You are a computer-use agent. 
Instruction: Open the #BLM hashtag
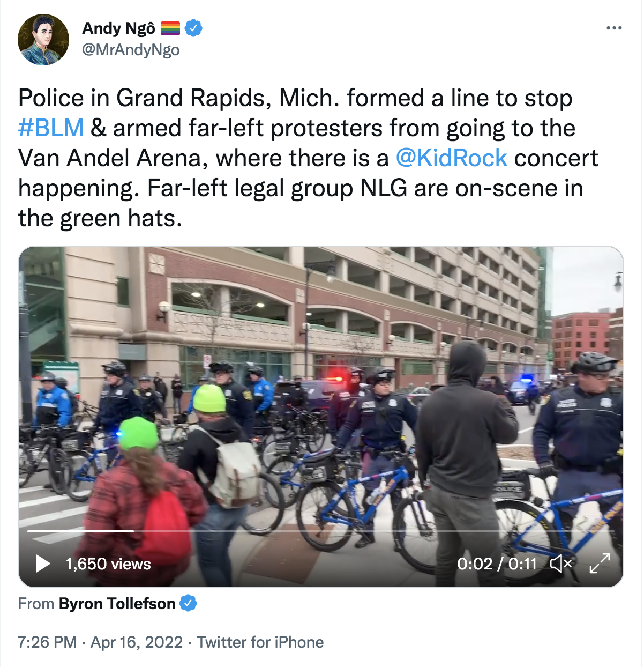(x=51, y=128)
